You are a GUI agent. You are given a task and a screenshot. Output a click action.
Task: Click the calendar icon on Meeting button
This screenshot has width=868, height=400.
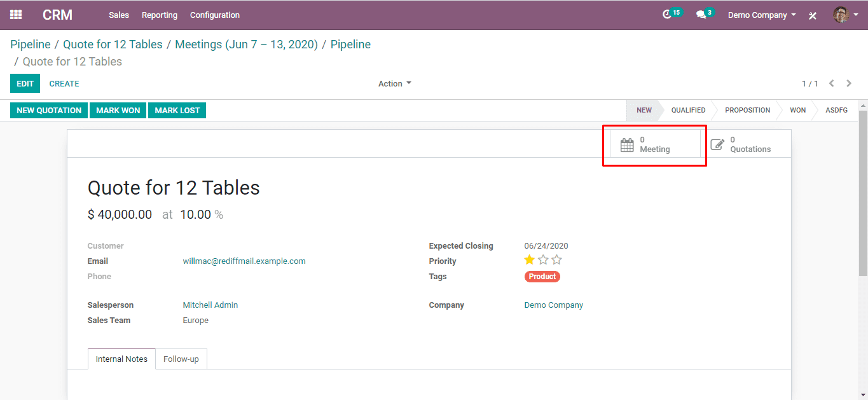click(x=627, y=144)
